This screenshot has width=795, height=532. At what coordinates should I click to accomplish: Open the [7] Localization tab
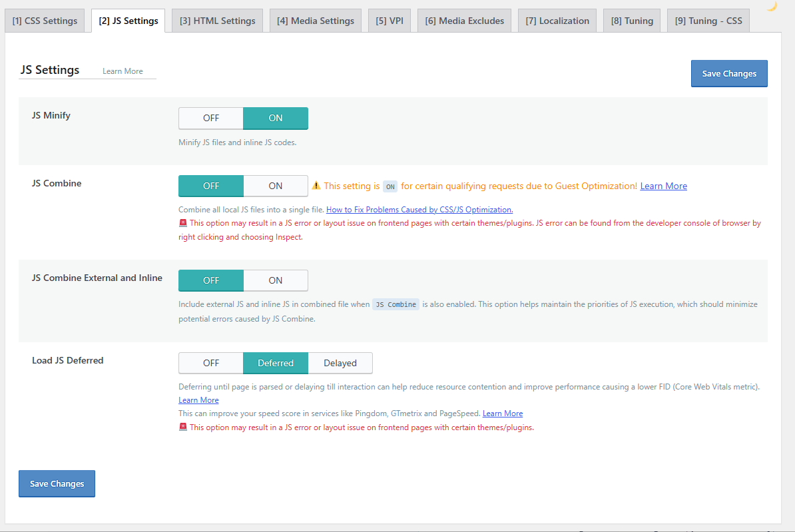(557, 21)
